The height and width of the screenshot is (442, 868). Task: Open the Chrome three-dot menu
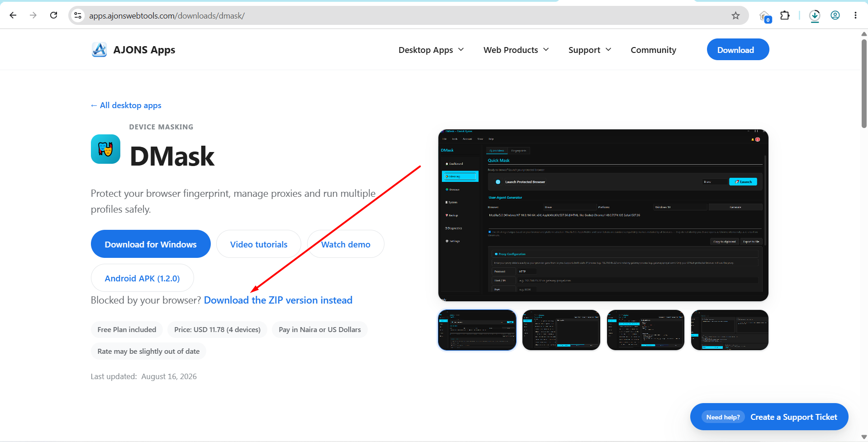click(855, 15)
